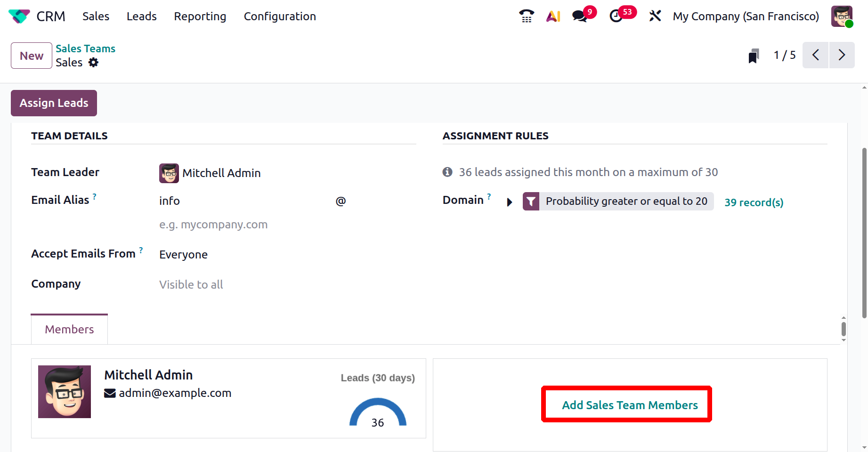
Task: Click the Email Alias info field
Action: coord(245,201)
